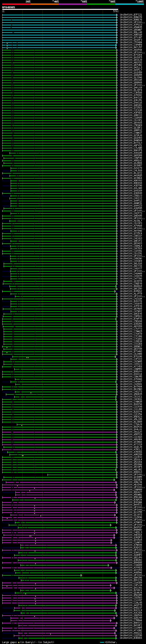
Task: Open the UniRef100_Q1IGH6 label
Action: point(131,78)
